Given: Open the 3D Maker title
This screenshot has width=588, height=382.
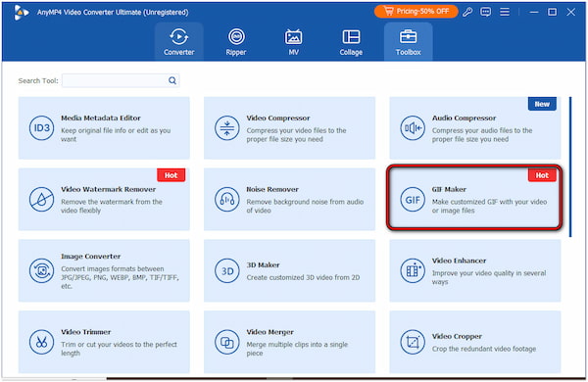Looking at the screenshot, I should (263, 265).
